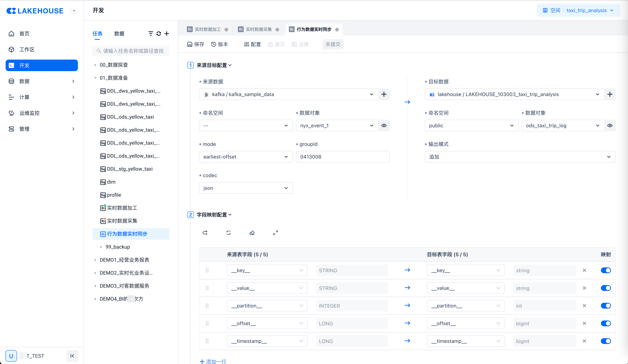Expand the 00_数据探查 folder
Screen dimensions: 628x364
[95, 65]
